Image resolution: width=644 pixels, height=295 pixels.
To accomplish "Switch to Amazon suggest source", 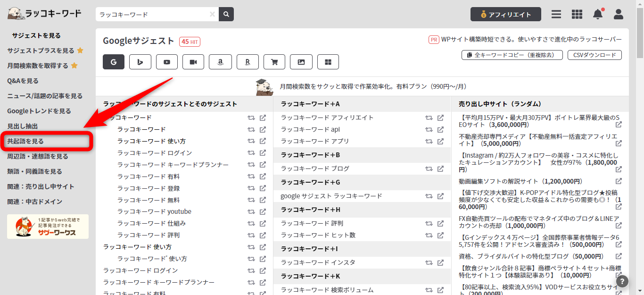I will tap(220, 62).
